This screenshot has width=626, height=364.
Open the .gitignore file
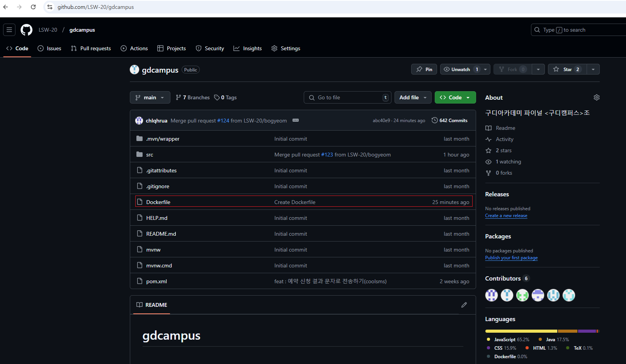(158, 186)
